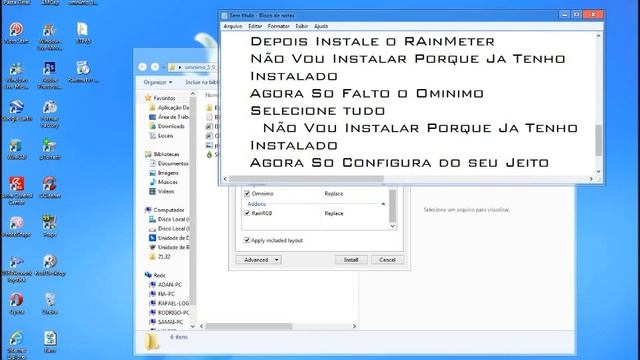The image size is (640, 360).
Task: Launch Fraps from the desktop
Action: point(50,226)
